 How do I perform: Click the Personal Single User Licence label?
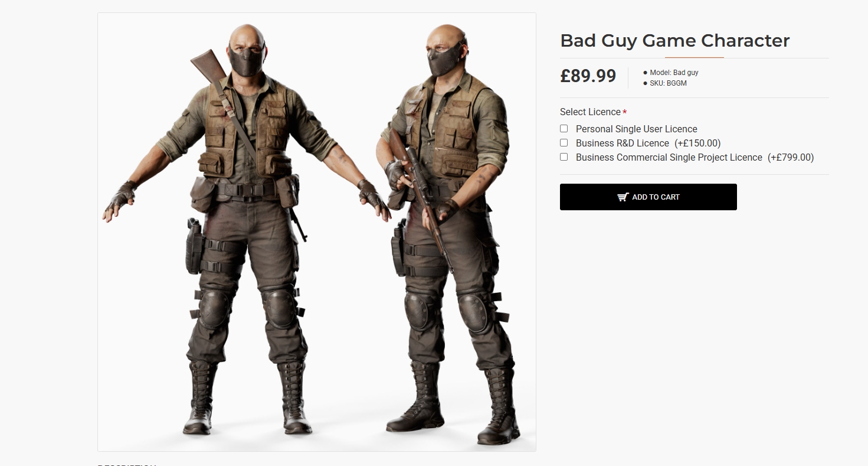point(636,129)
